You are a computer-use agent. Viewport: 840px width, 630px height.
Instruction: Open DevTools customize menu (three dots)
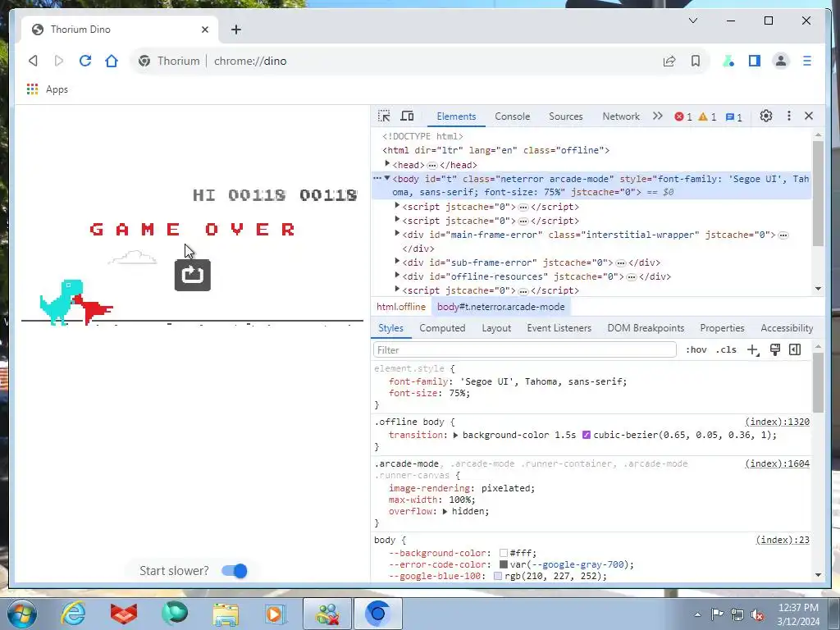pyautogui.click(x=788, y=116)
